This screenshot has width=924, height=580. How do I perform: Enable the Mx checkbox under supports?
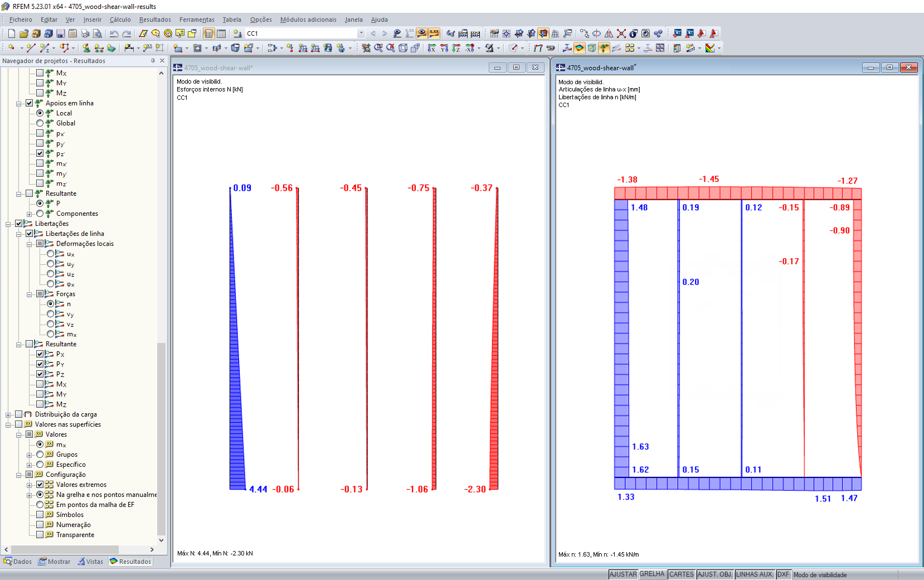click(40, 73)
